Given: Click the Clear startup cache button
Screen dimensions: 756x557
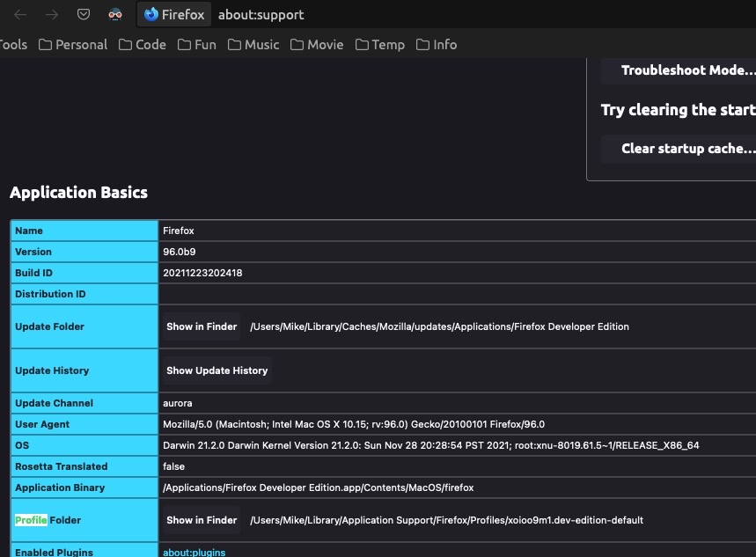Looking at the screenshot, I should (679, 149).
